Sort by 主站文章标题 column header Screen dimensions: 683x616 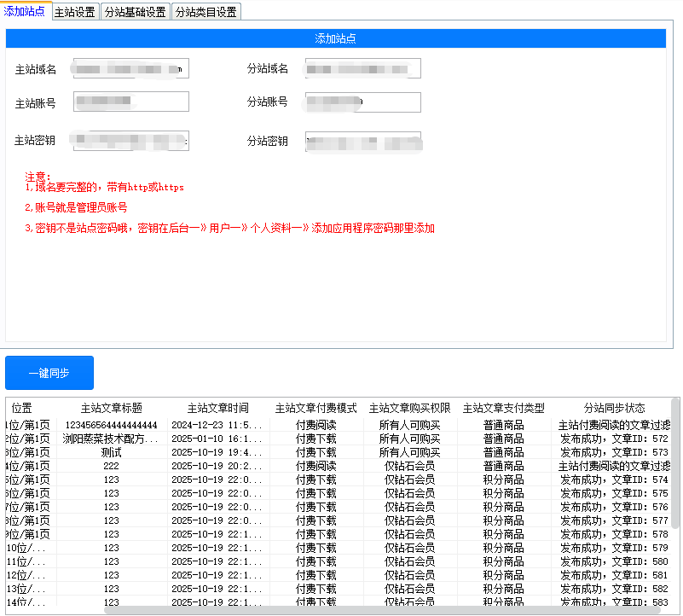[111, 409]
